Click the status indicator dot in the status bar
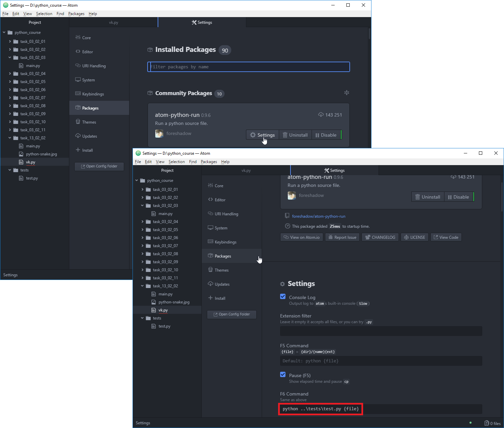 pos(470,423)
